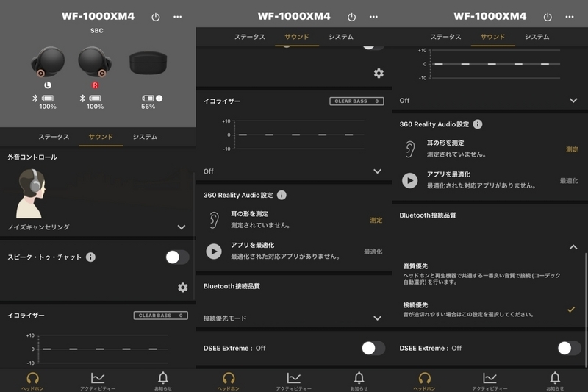588x392 pixels.
Task: Expand the 接続優先モード dropdown
Action: tap(378, 318)
